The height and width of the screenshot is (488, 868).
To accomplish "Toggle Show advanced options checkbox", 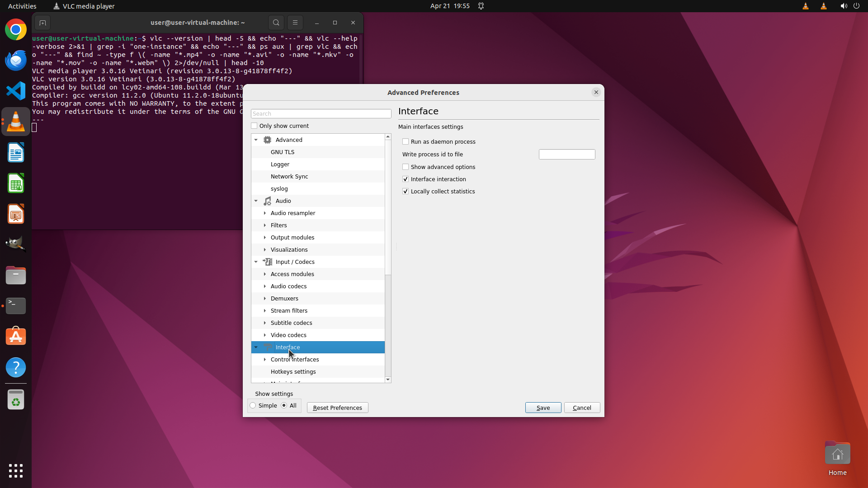I will (x=406, y=167).
